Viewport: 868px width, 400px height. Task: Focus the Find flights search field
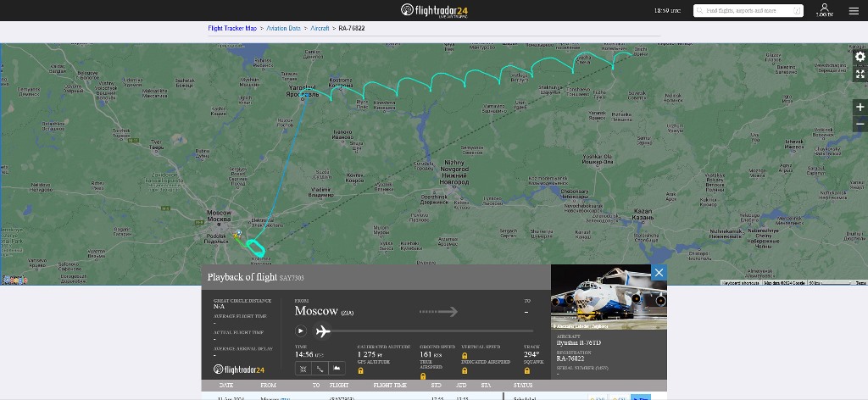tap(748, 10)
